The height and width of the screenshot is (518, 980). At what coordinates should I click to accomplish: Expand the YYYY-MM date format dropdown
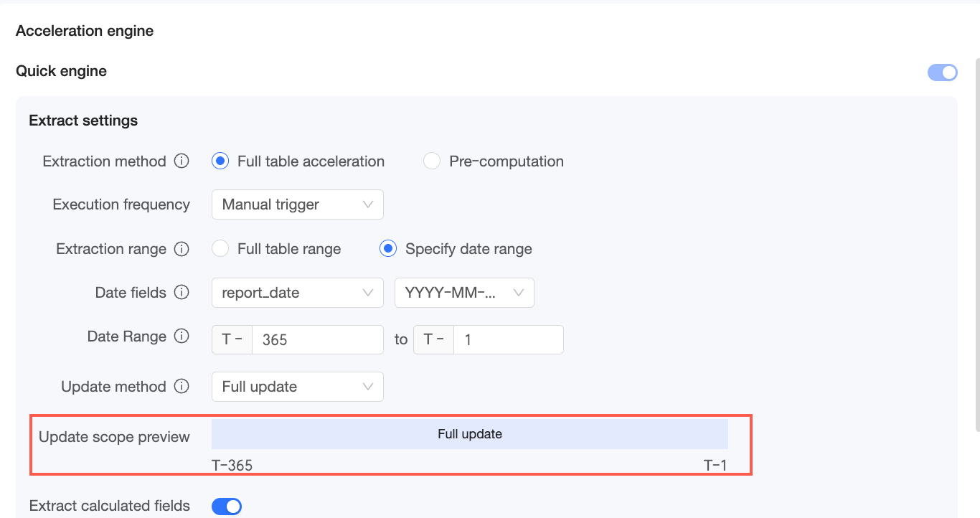[464, 293]
